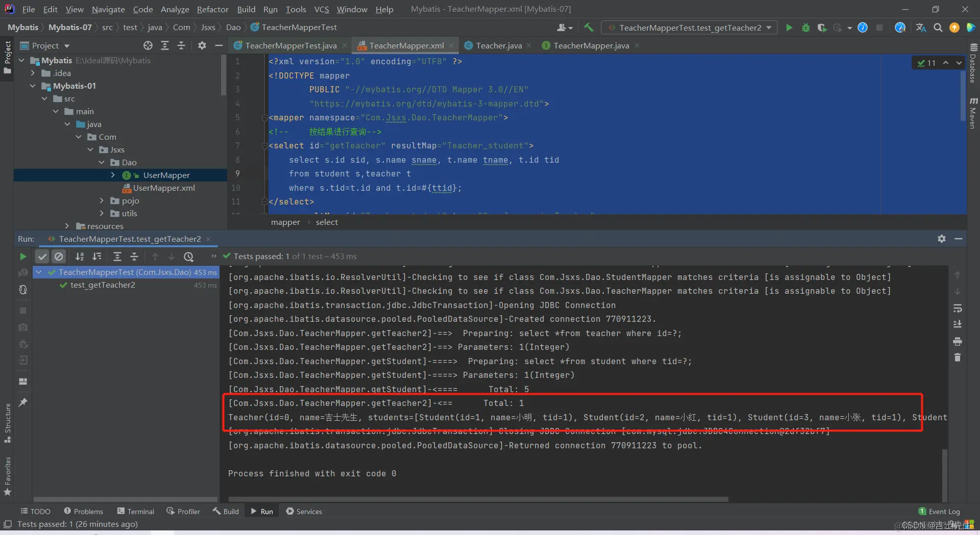
Task: Open Project panel settings gear
Action: [202, 45]
